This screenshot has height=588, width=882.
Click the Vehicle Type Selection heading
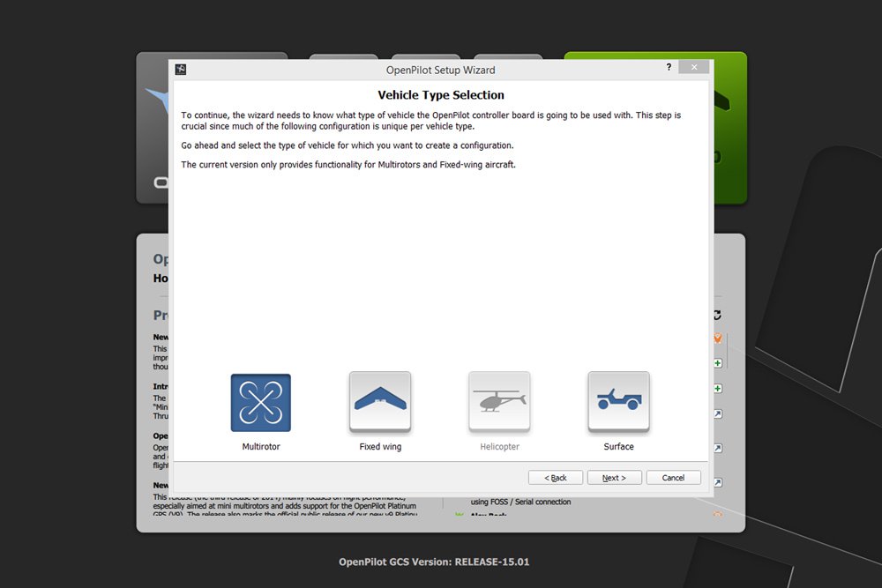[441, 95]
